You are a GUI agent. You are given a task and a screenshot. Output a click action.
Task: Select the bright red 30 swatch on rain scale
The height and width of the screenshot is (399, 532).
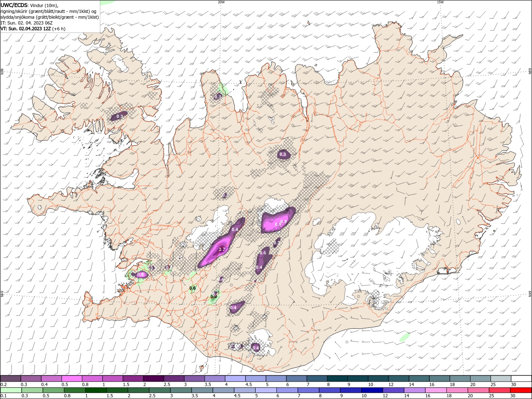pos(521,390)
